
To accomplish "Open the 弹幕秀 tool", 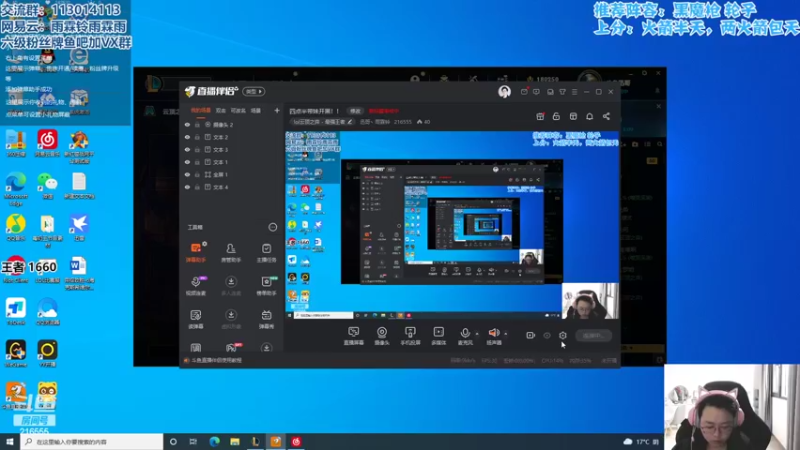I will tap(266, 319).
